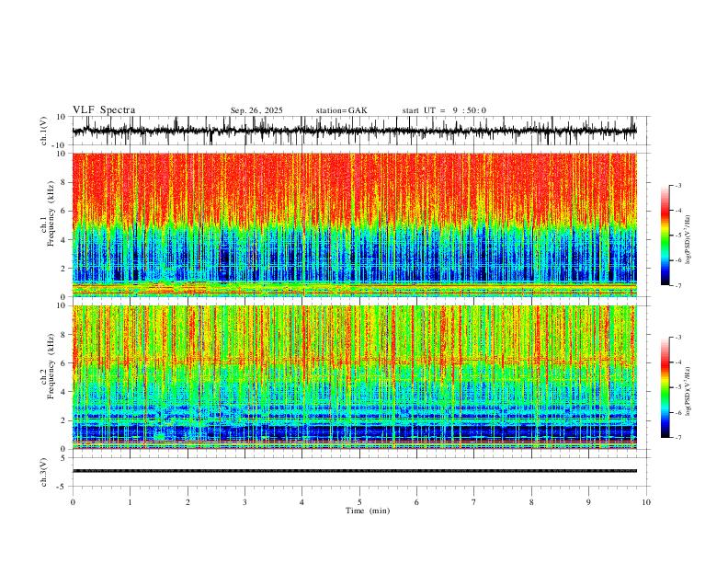728x563 pixels.
Task: Click the ch.1 'Frequency (kHz)' axis label
Action: coord(51,214)
